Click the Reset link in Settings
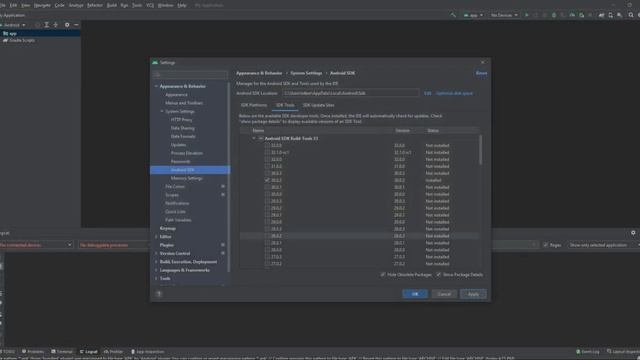 click(481, 73)
